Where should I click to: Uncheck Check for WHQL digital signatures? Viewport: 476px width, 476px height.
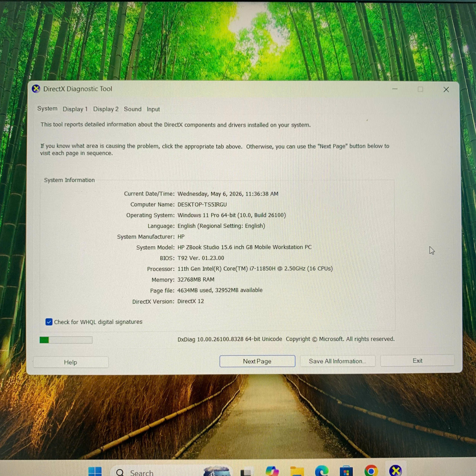(x=49, y=322)
